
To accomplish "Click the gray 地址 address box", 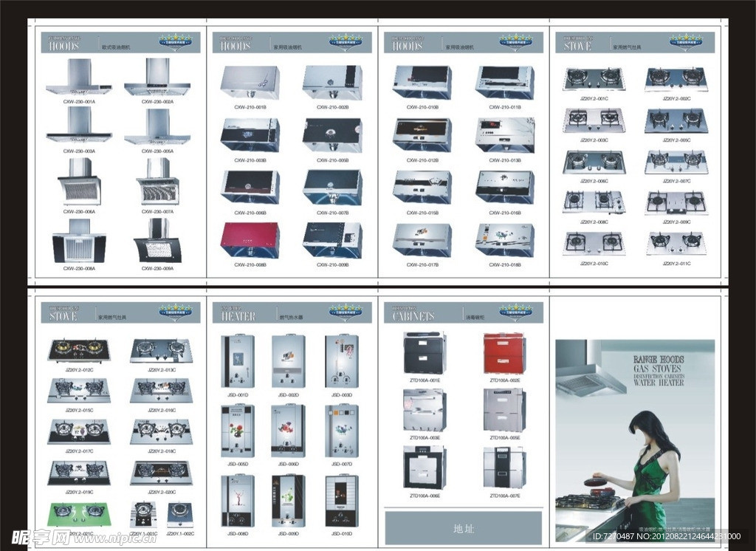I will [x=463, y=528].
